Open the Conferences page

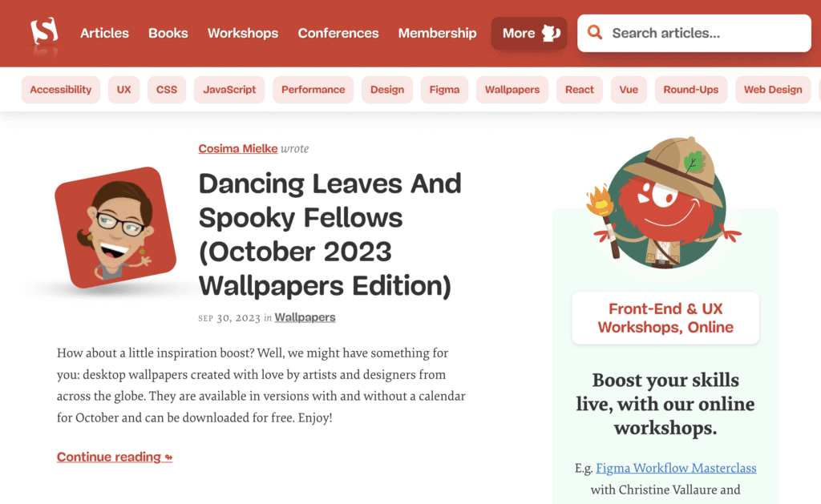tap(338, 33)
